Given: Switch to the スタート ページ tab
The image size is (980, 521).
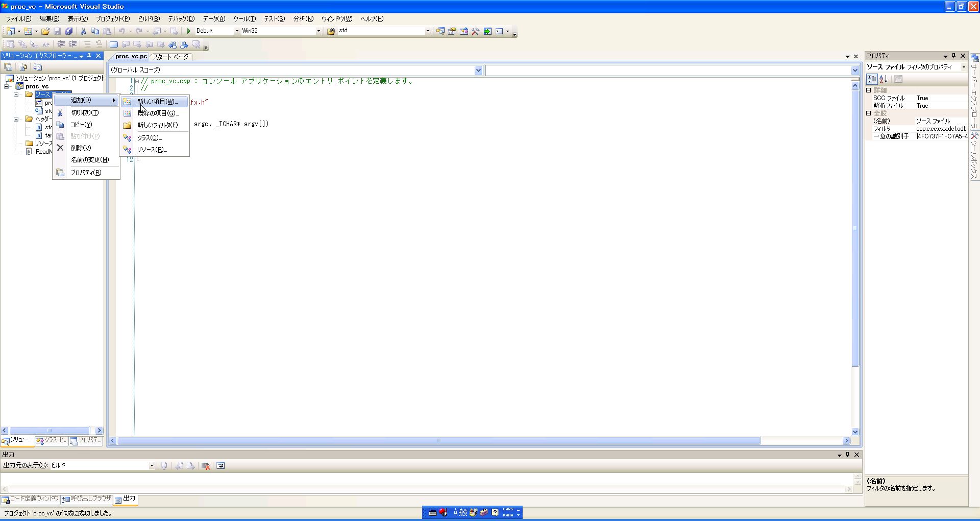Looking at the screenshot, I should click(x=171, y=57).
